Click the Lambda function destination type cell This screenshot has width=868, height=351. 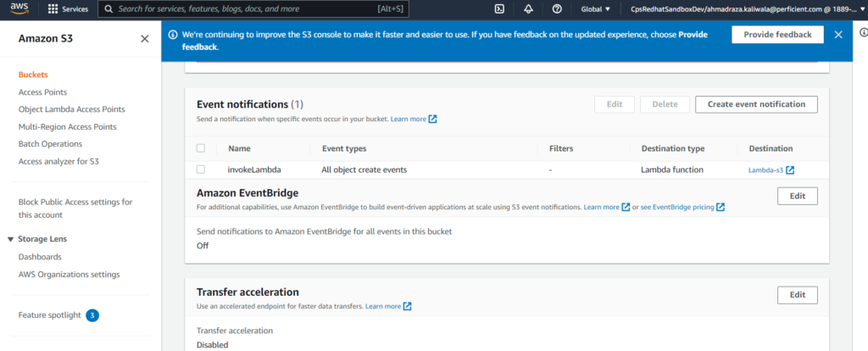[672, 170]
